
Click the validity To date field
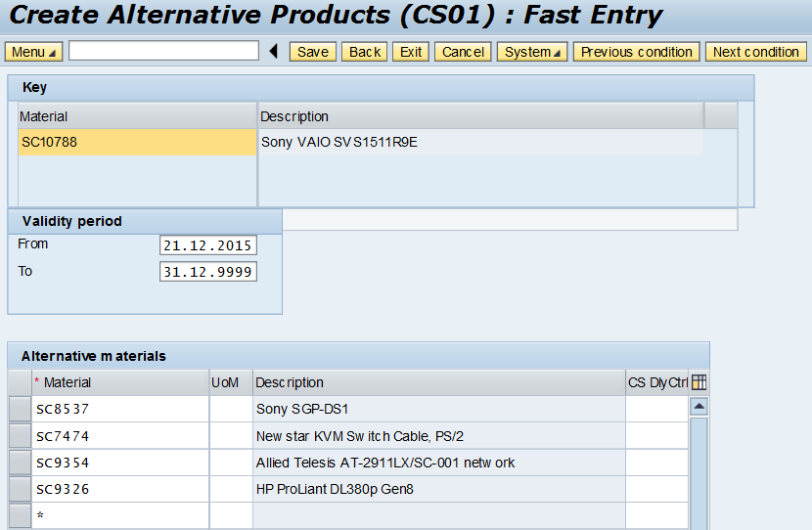tap(207, 272)
